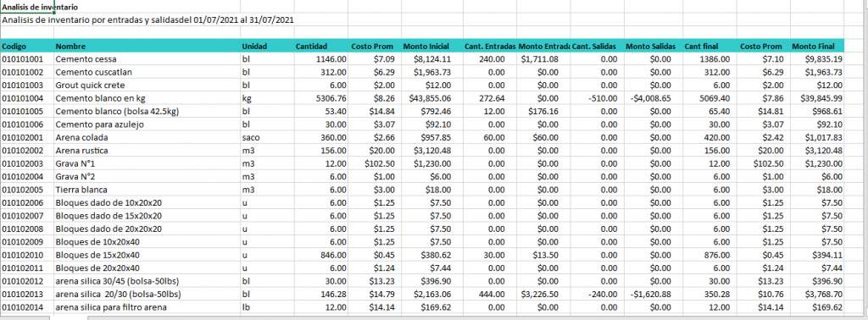Click 'Bloques dado de 15x20x20' cell
868x320 pixels.
click(147, 216)
